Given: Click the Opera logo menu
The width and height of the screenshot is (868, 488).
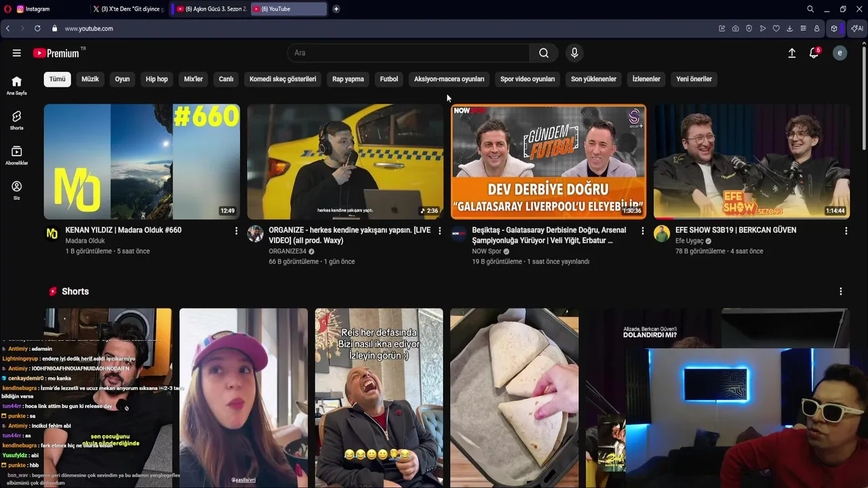Looking at the screenshot, I should click(7, 9).
